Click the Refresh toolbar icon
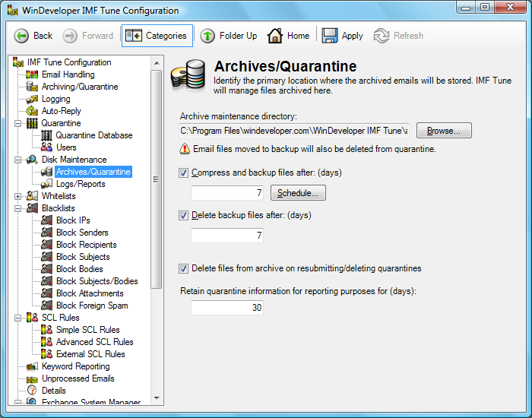This screenshot has width=532, height=418. click(x=382, y=36)
